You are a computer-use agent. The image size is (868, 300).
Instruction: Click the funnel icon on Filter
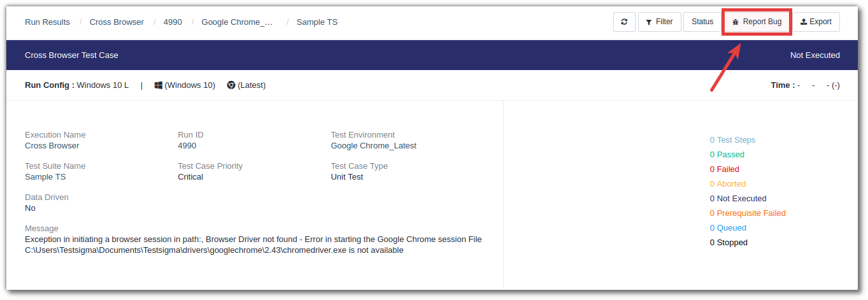pos(649,22)
